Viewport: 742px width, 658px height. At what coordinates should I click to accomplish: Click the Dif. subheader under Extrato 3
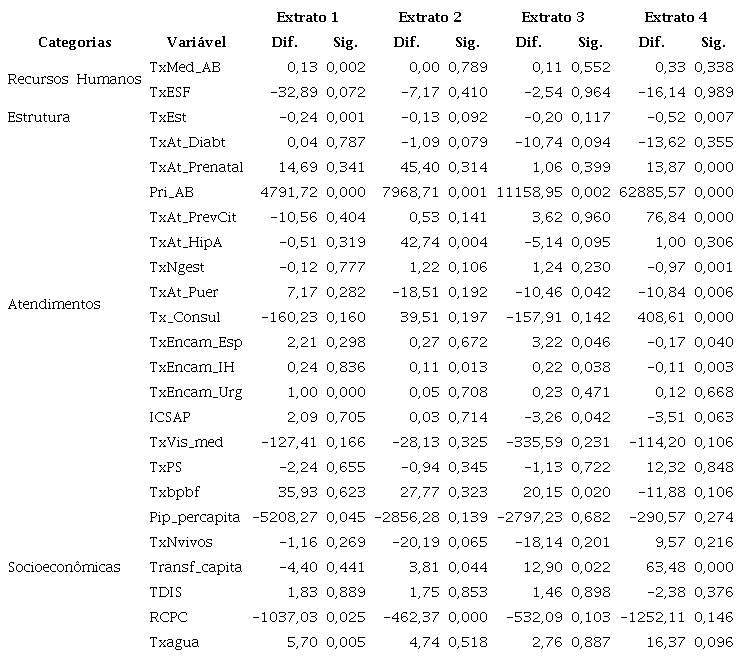[x=528, y=42]
